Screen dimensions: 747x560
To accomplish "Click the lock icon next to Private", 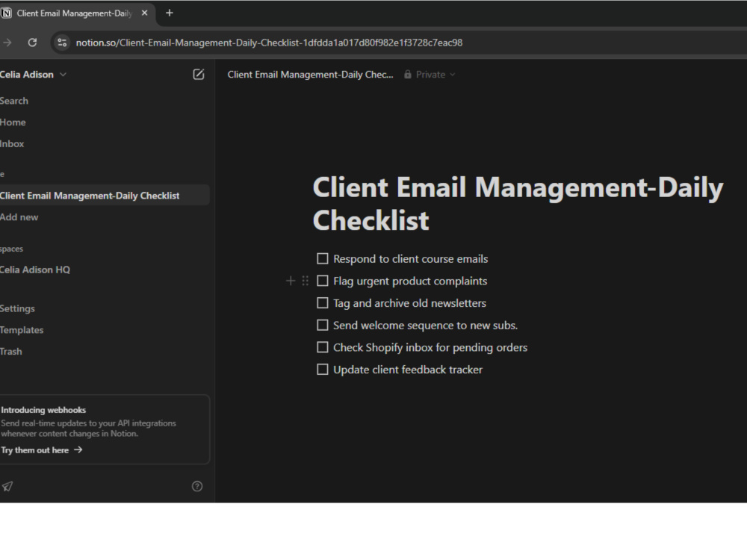I will [408, 74].
